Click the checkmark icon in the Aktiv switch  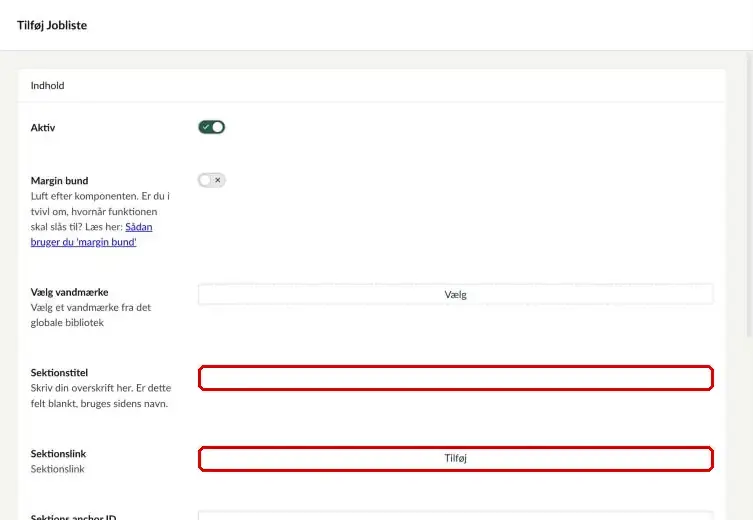tap(206, 127)
